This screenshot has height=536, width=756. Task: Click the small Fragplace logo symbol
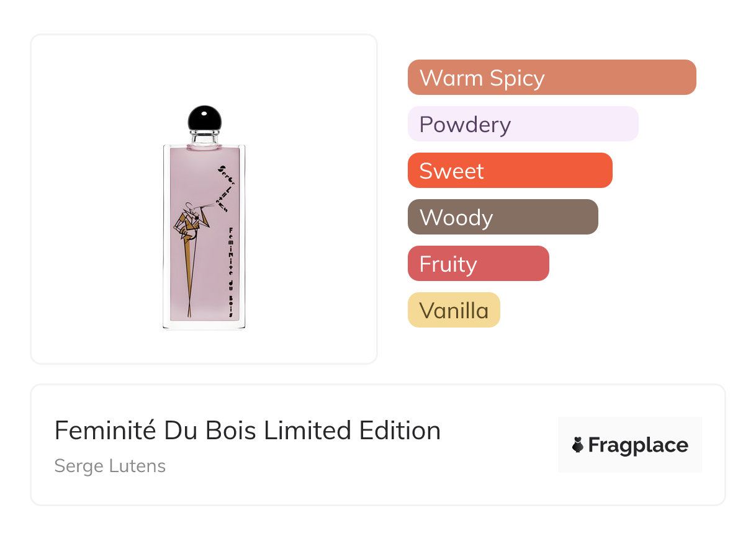tap(578, 445)
